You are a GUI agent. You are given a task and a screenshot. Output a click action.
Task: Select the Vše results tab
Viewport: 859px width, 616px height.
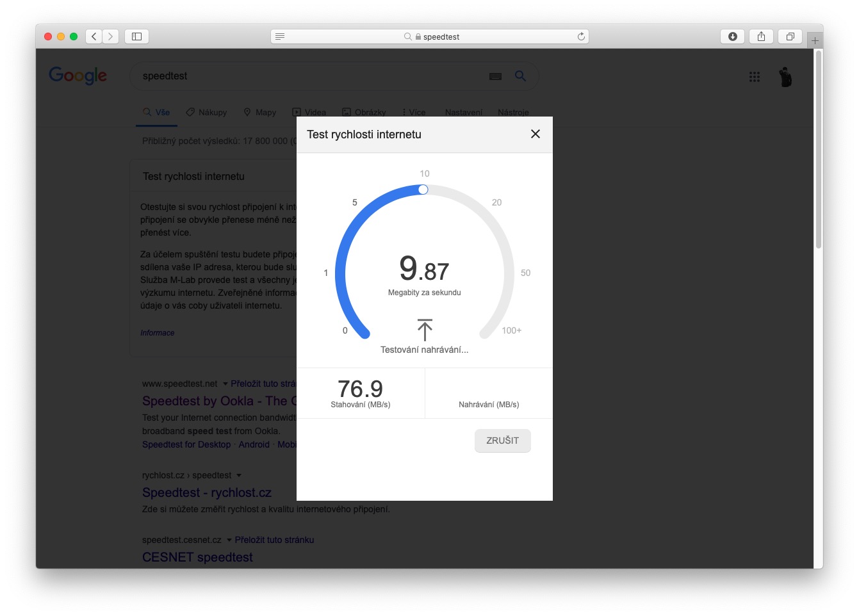[x=156, y=112]
